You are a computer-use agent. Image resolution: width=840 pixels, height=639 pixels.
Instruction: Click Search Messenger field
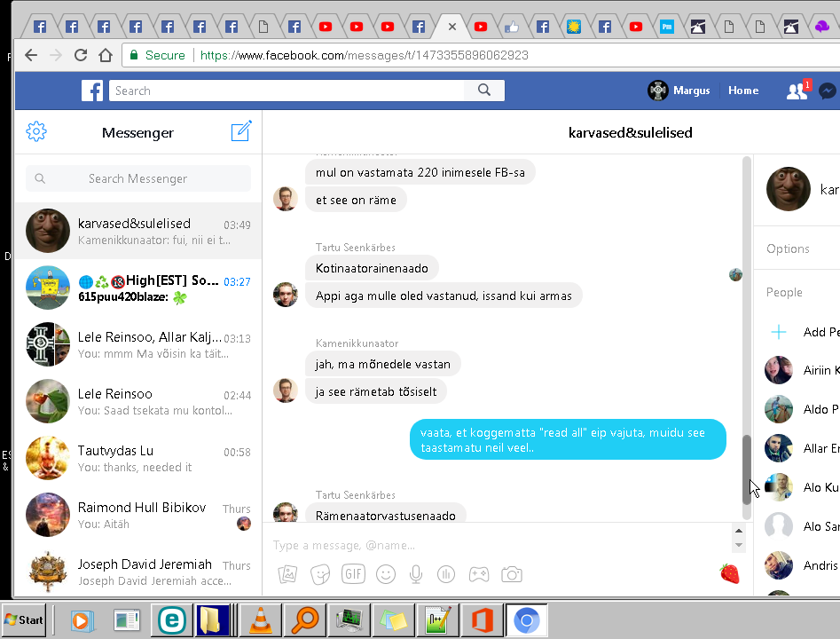click(138, 178)
